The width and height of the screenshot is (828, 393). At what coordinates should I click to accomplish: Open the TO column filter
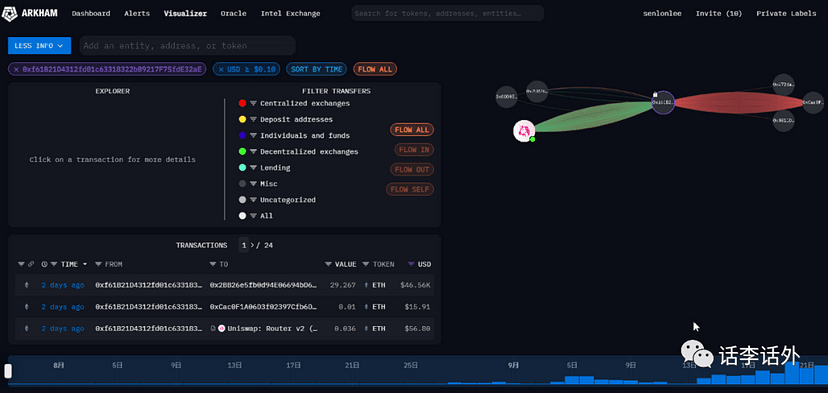[x=213, y=264]
